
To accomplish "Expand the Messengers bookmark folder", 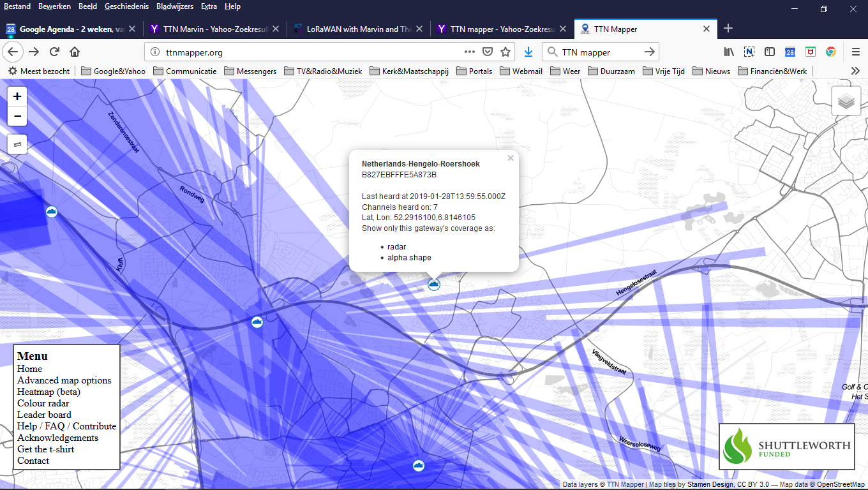I will click(x=250, y=71).
